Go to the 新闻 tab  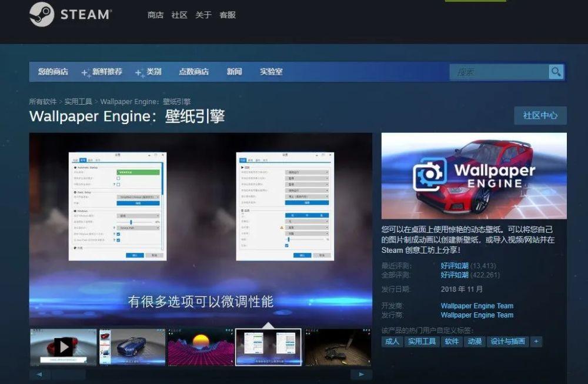[235, 72]
